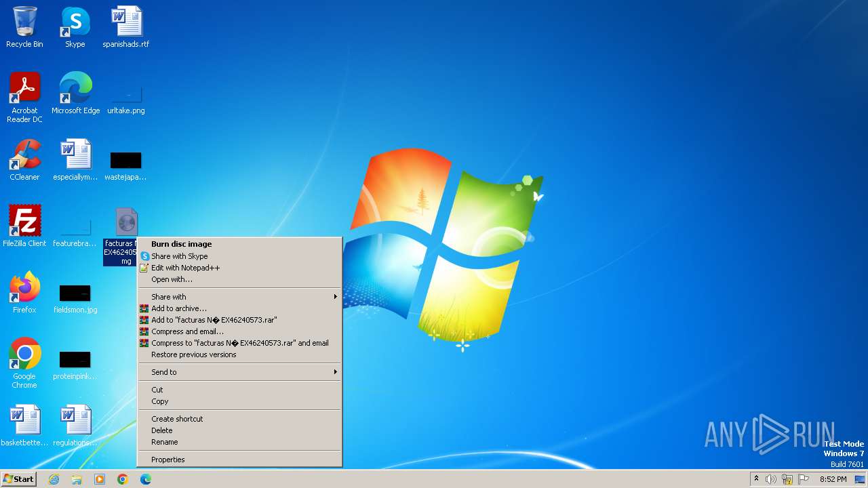The width and height of the screenshot is (868, 488).
Task: Select the especiallym... Word document
Action: (x=75, y=160)
